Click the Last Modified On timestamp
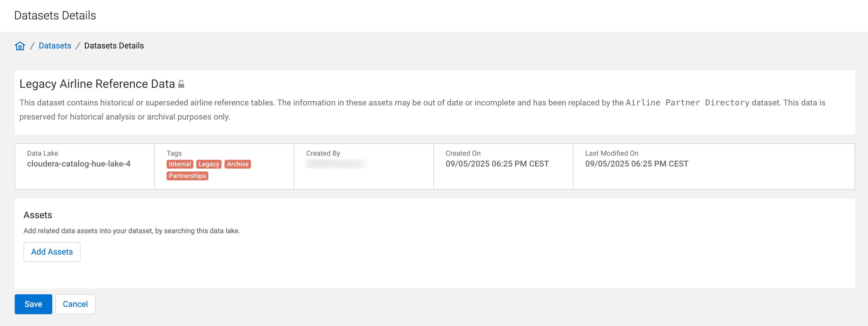This screenshot has height=326, width=868. tap(636, 164)
